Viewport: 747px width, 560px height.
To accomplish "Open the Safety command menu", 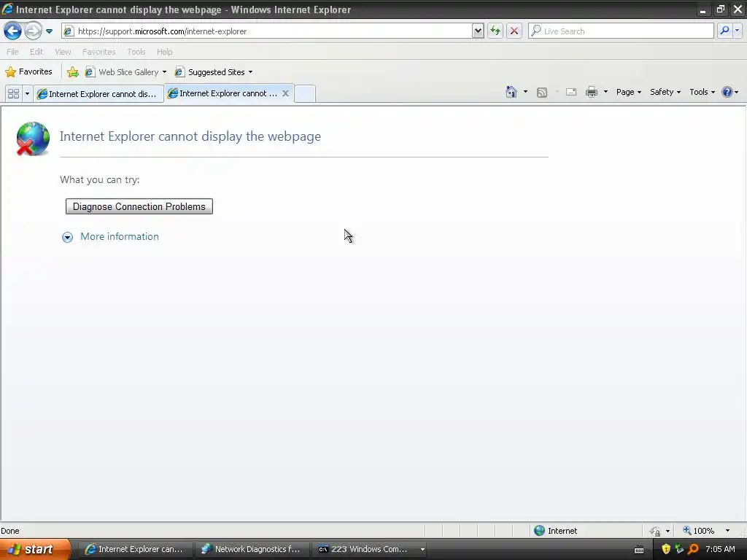I will (665, 92).
